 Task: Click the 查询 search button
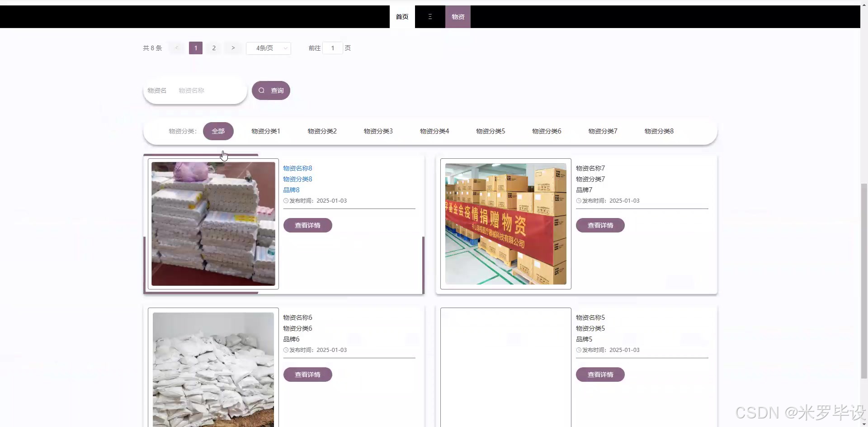[271, 90]
